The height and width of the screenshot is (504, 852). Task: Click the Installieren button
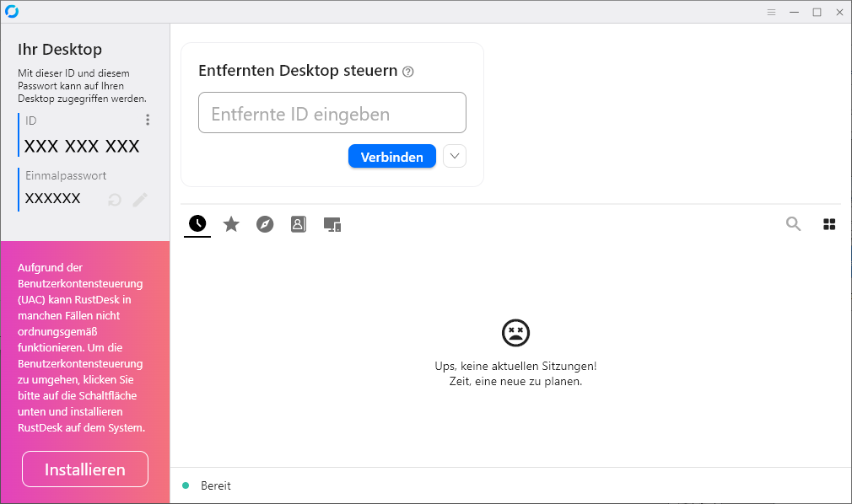pyautogui.click(x=85, y=469)
